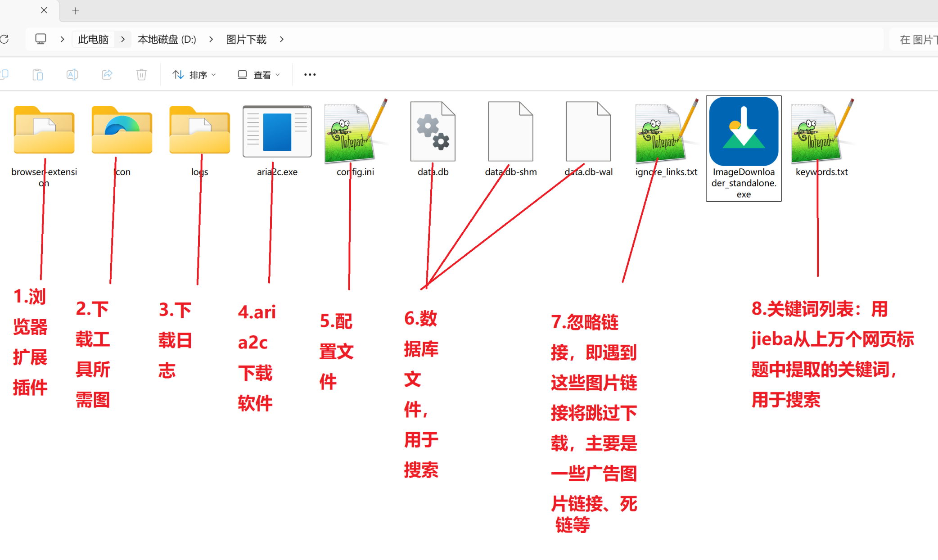
Task: Click the aria2c.exe file name label
Action: coord(277,172)
